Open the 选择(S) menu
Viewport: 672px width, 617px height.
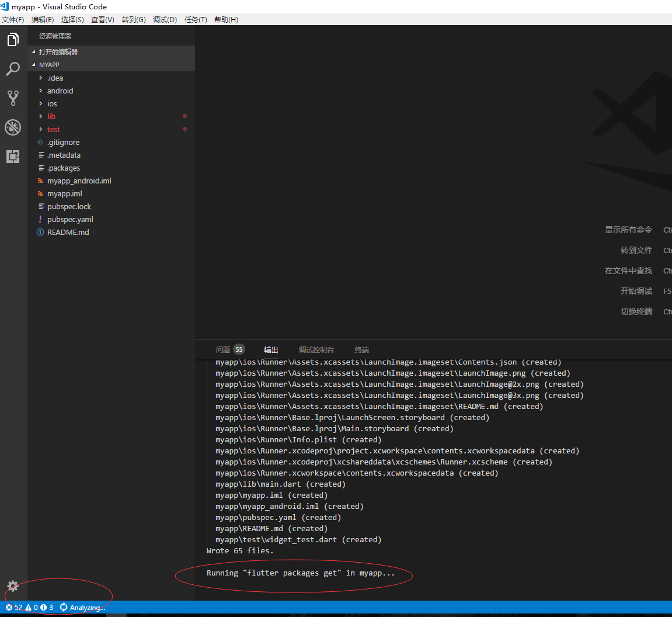(72, 20)
